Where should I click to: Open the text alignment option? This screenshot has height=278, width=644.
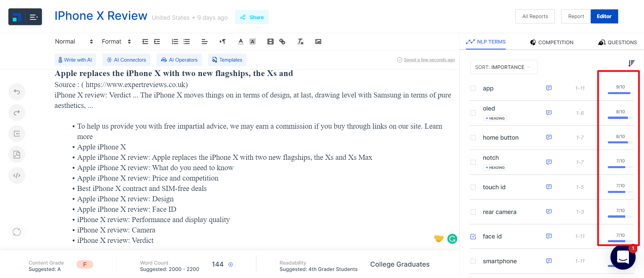[x=205, y=42]
